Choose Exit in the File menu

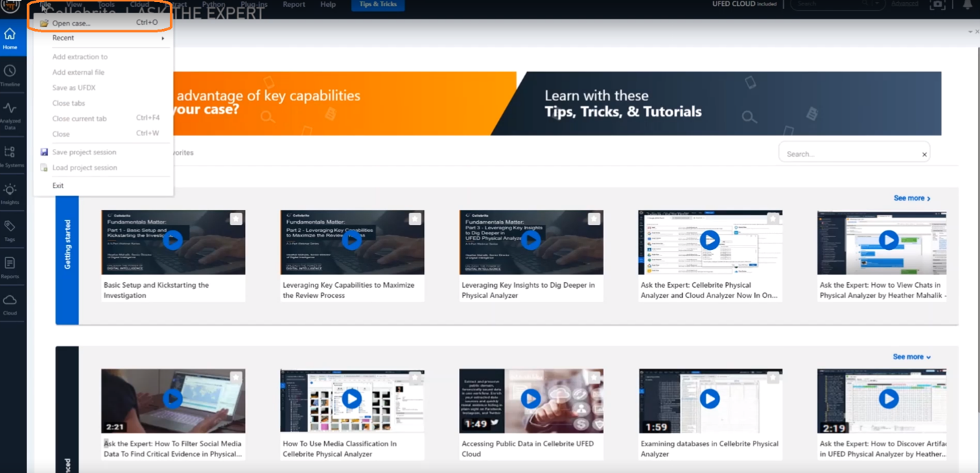point(58,186)
